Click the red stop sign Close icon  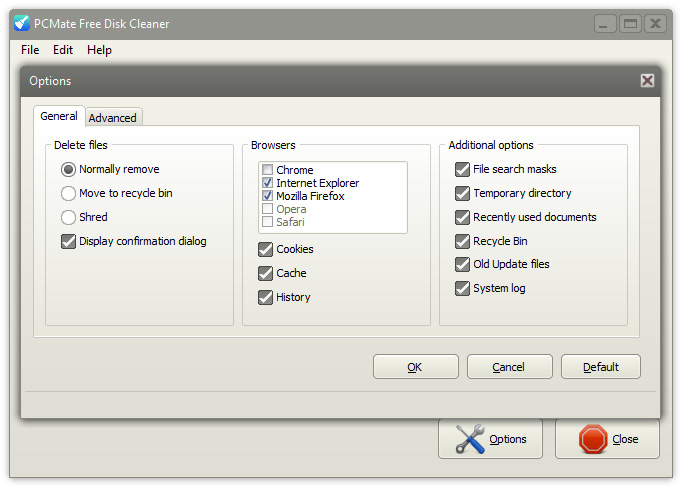(593, 439)
